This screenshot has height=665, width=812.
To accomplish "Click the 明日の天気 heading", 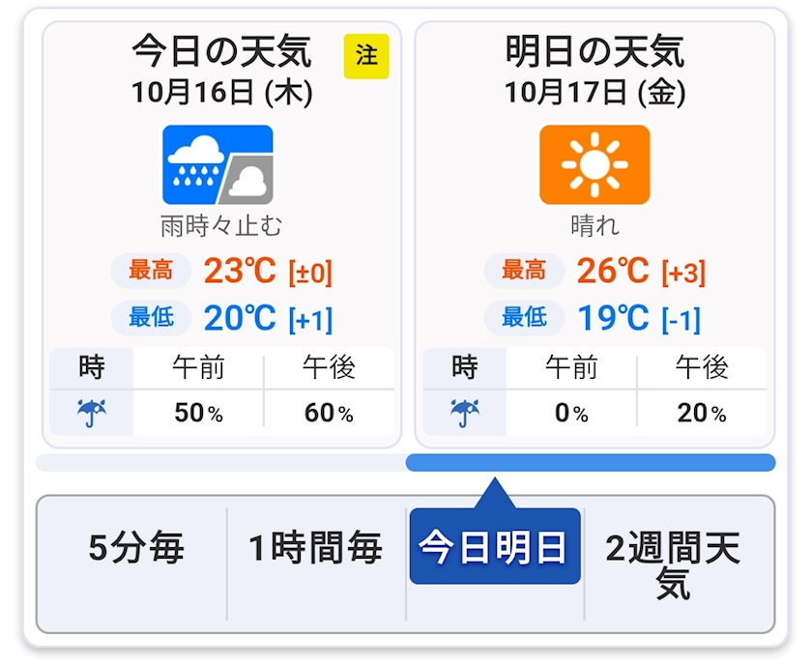I will coord(594,52).
